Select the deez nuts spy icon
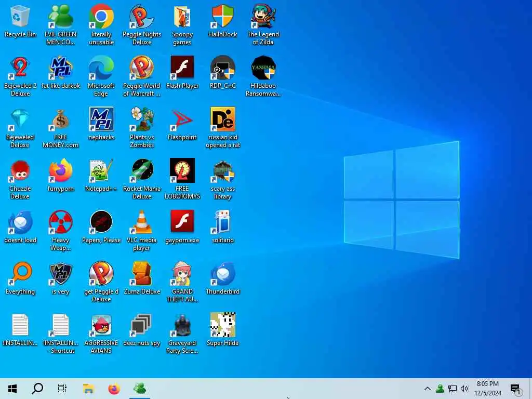This screenshot has width=532, height=399. point(142,330)
